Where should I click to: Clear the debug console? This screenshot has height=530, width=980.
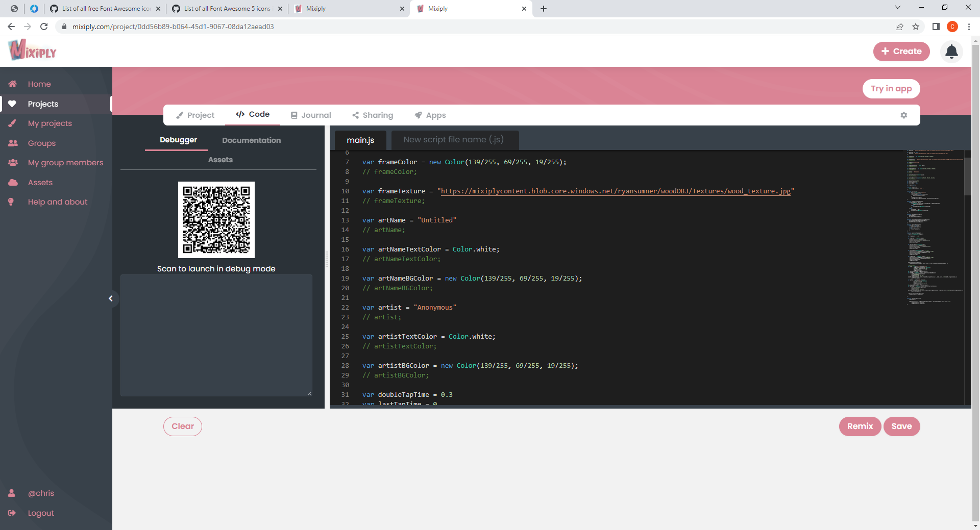point(183,426)
